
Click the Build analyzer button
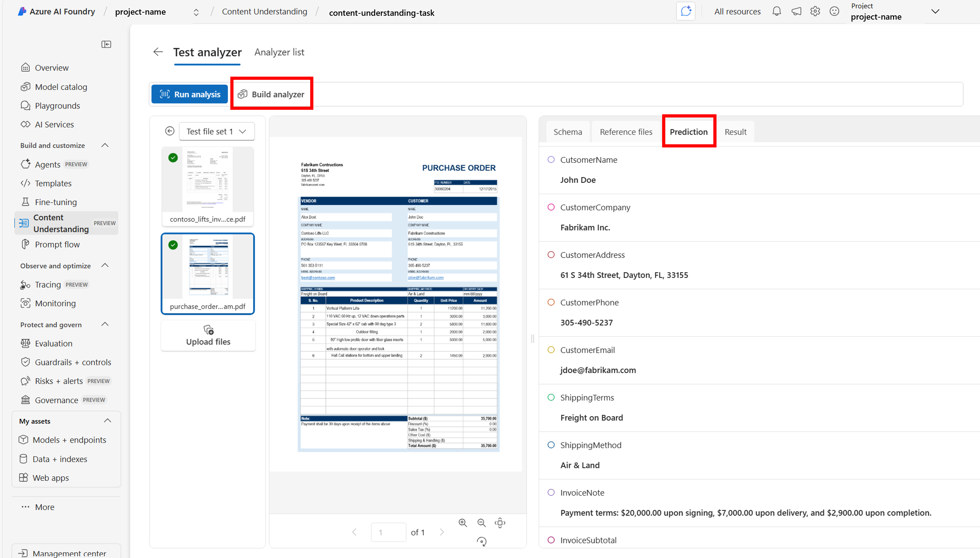(271, 94)
